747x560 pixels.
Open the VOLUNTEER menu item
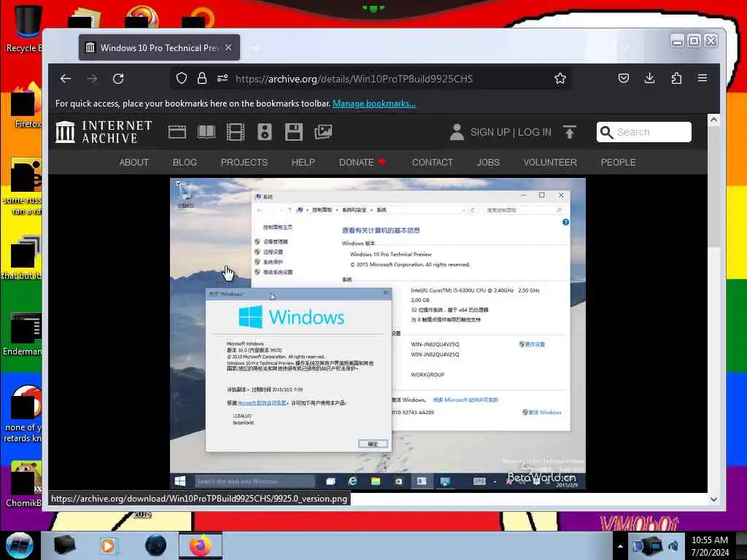tap(550, 163)
